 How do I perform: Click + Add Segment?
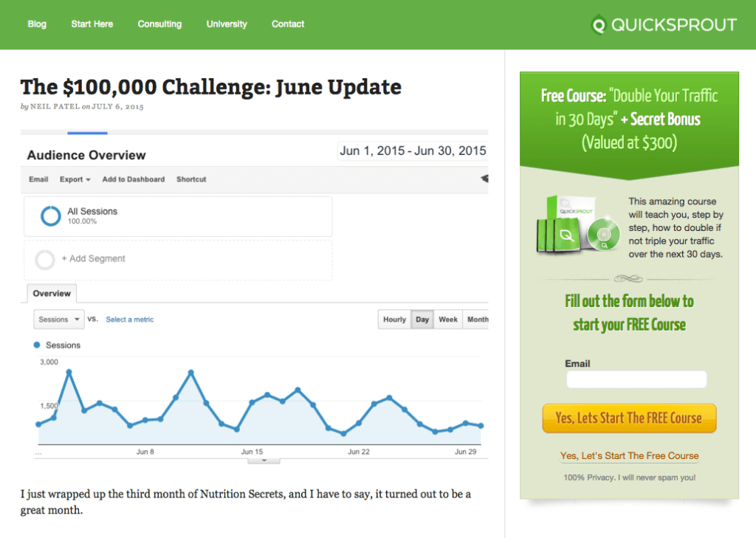[94, 259]
